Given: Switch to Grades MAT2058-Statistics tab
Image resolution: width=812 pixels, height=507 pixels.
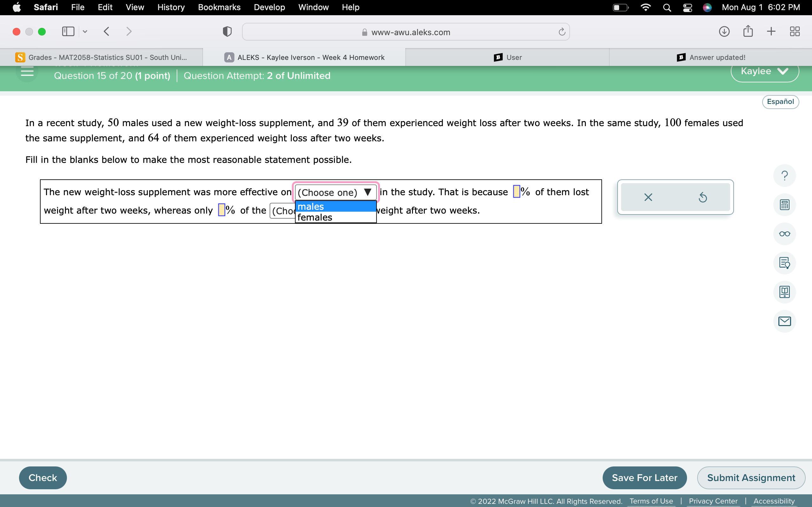Looking at the screenshot, I should (x=101, y=57).
